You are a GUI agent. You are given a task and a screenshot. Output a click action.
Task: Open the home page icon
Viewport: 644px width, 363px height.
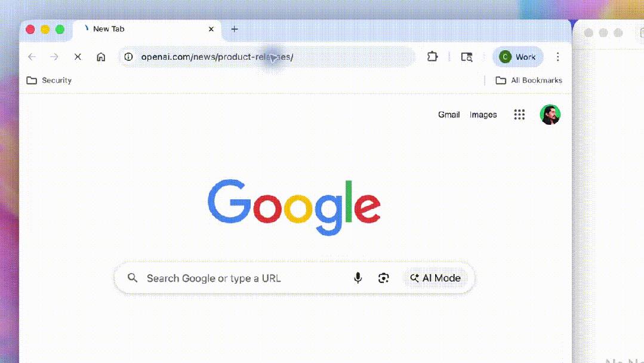(x=101, y=57)
